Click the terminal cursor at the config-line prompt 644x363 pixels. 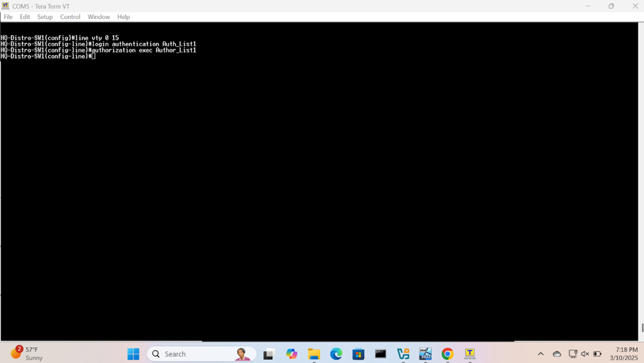coord(94,56)
